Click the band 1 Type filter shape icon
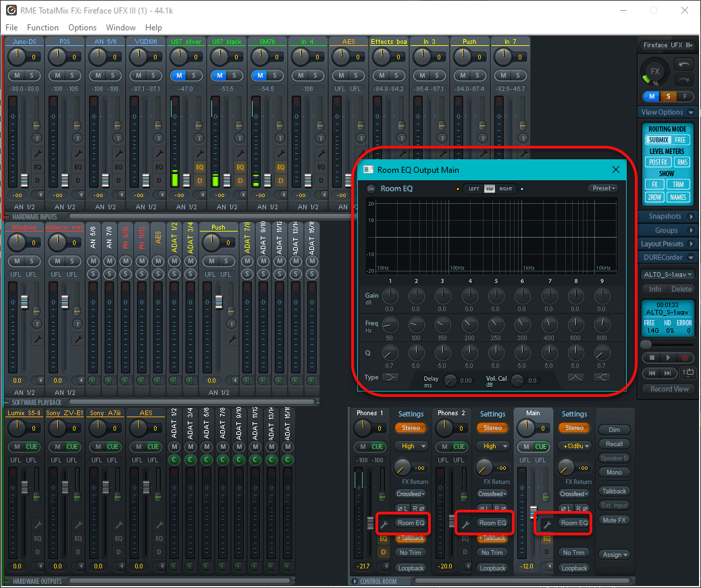 coord(390,378)
